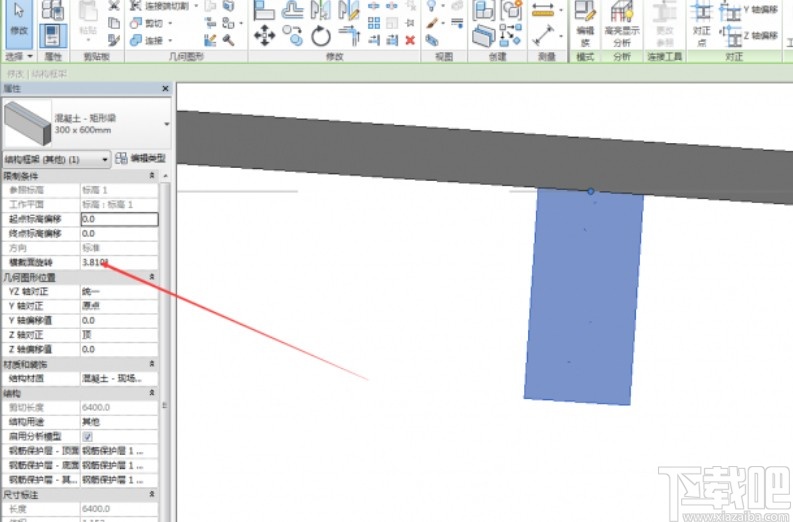Click the Y offset (Y 轴偏移) tool
The height and width of the screenshot is (522, 793).
(x=748, y=10)
